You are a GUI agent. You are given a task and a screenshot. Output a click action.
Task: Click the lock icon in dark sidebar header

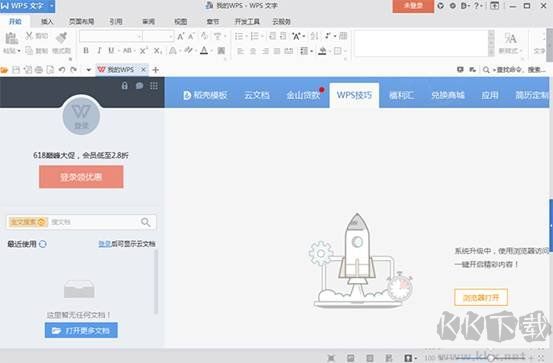124,86
